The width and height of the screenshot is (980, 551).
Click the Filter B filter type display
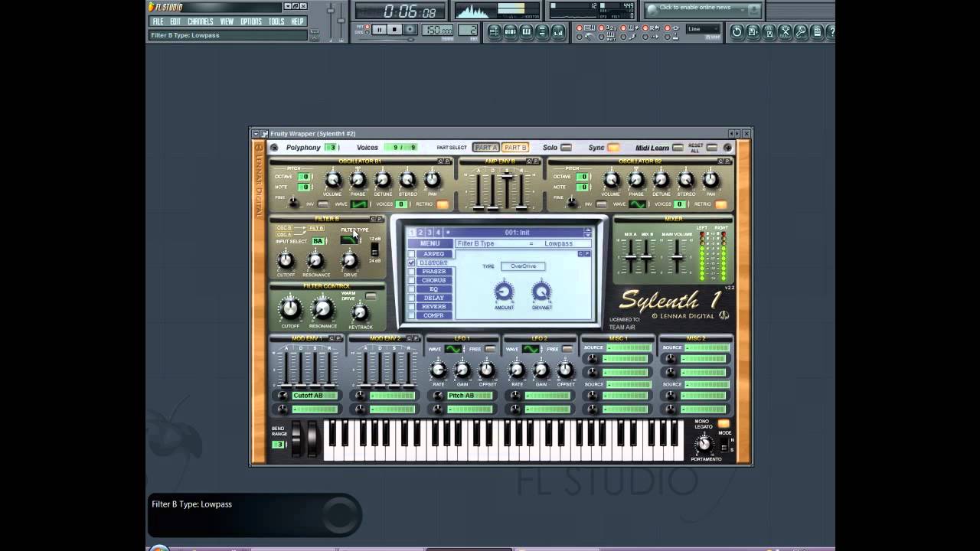[x=349, y=240]
